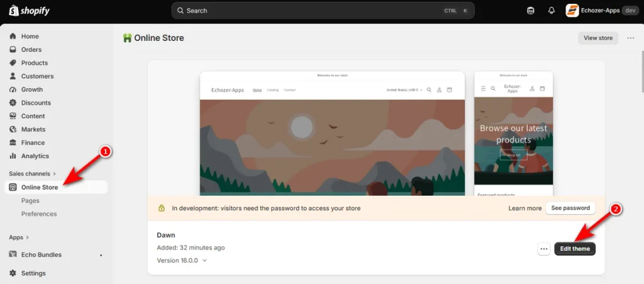Select the Online Store sales channel

pyautogui.click(x=56, y=187)
